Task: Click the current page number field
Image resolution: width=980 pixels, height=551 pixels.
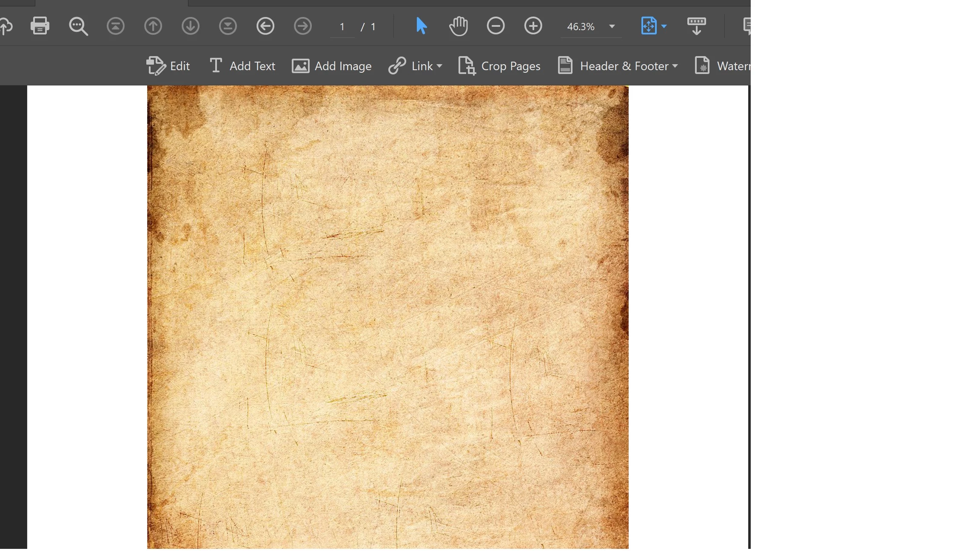Action: pyautogui.click(x=342, y=27)
